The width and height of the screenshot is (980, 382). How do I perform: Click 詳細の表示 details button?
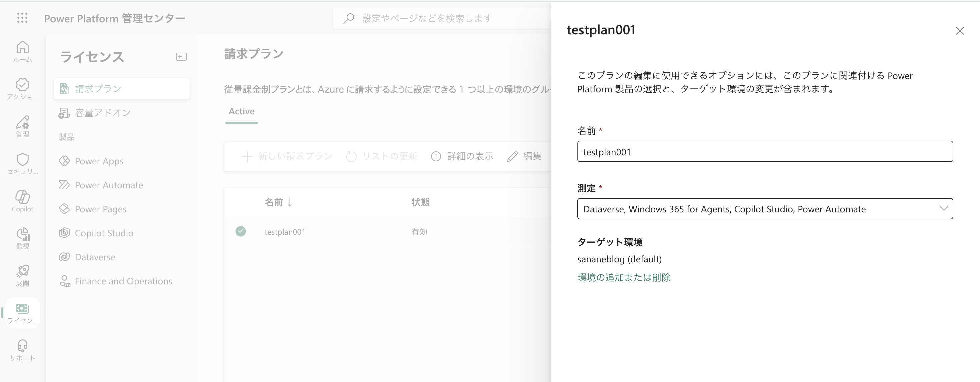click(x=462, y=156)
